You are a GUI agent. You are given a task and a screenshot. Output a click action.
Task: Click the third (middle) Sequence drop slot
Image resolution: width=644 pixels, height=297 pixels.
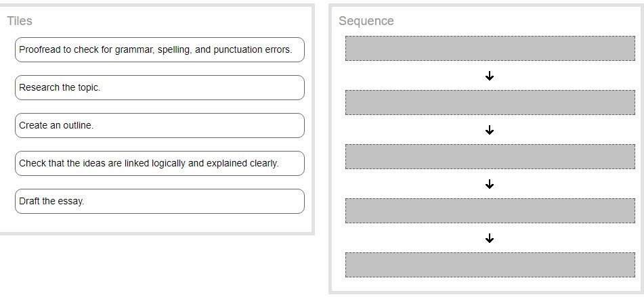click(490, 156)
